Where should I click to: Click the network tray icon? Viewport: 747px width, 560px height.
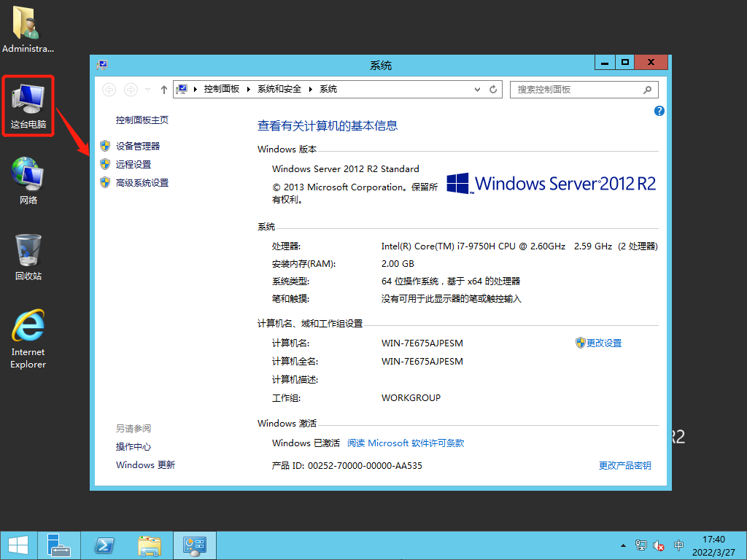pos(640,545)
